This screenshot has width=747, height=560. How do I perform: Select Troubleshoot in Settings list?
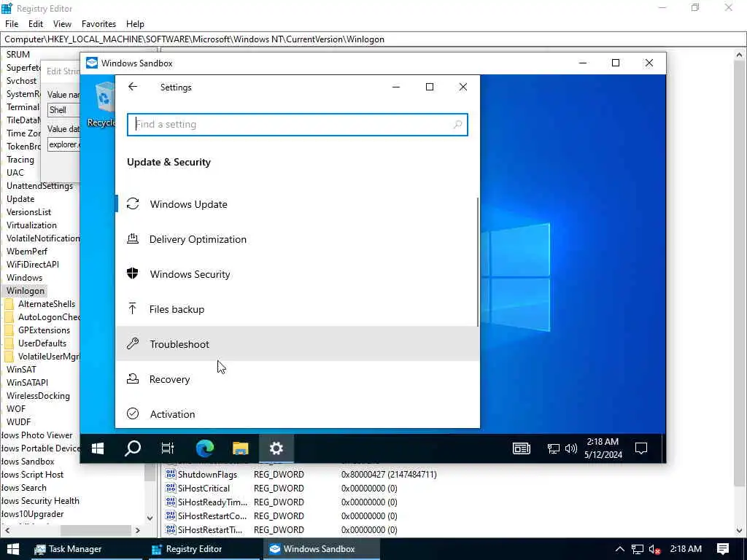(298, 344)
